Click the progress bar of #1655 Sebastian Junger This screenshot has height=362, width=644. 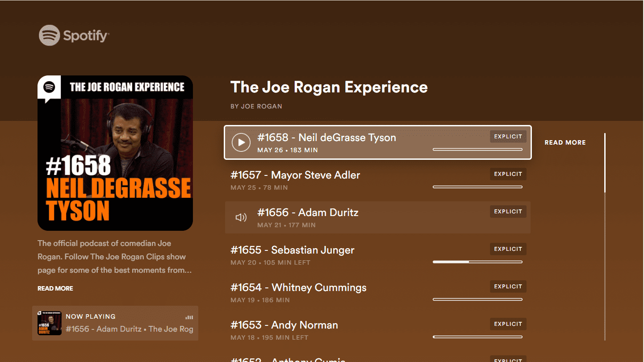(477, 262)
